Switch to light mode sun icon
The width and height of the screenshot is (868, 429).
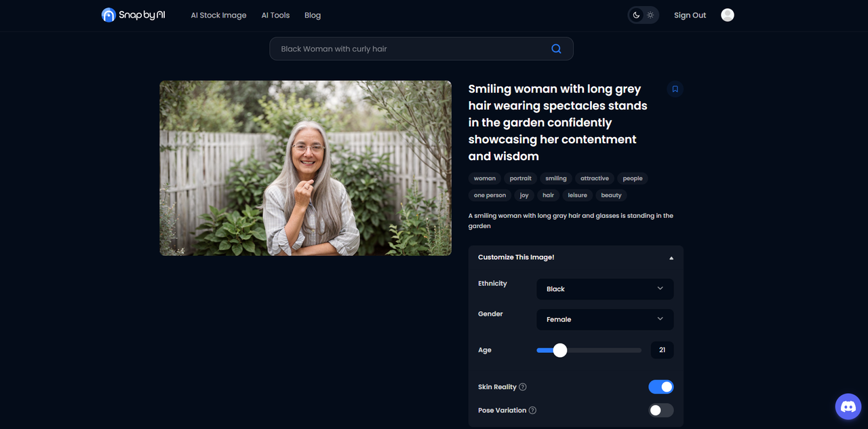[x=650, y=15]
